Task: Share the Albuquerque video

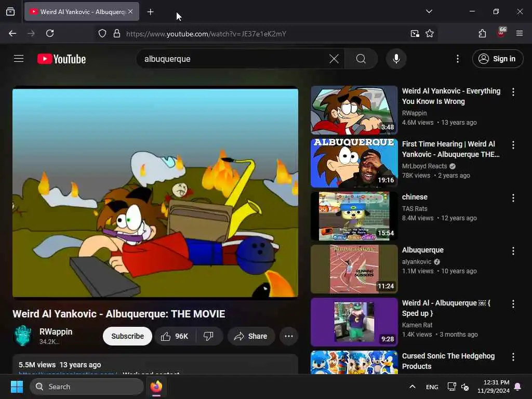Action: pos(251,336)
